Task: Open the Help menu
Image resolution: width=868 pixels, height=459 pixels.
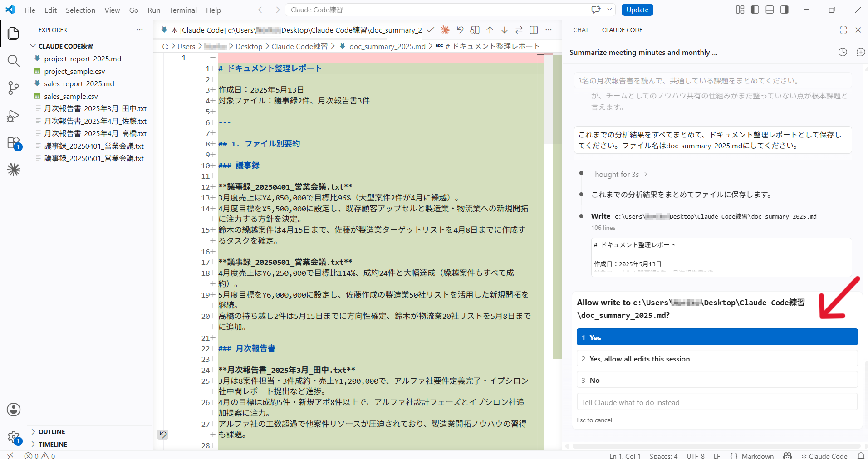Action: point(213,10)
